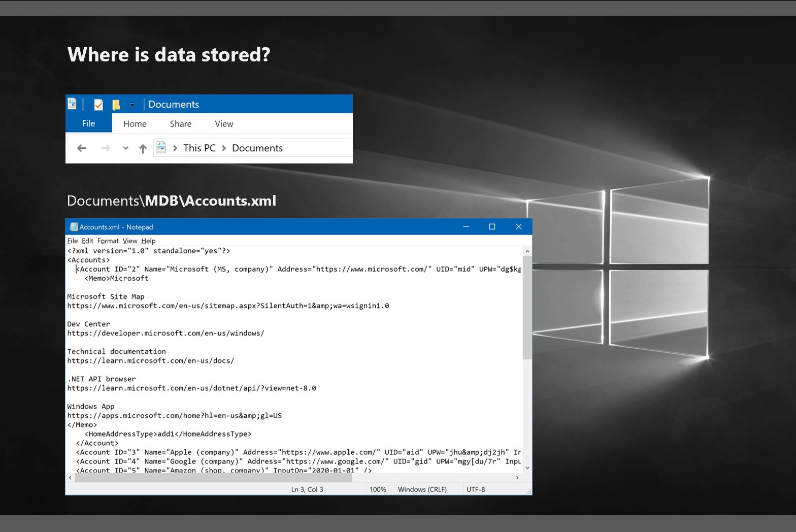Click the Account ID="4" Google line
Image resolution: width=796 pixels, height=532 pixels.
298,461
